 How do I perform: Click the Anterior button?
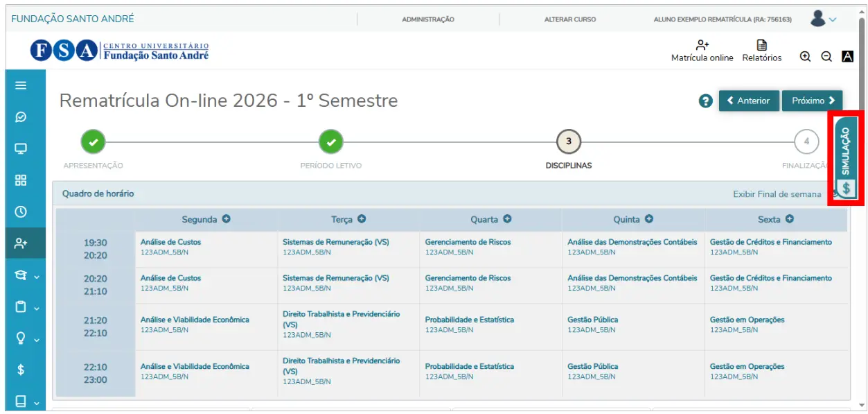point(748,101)
